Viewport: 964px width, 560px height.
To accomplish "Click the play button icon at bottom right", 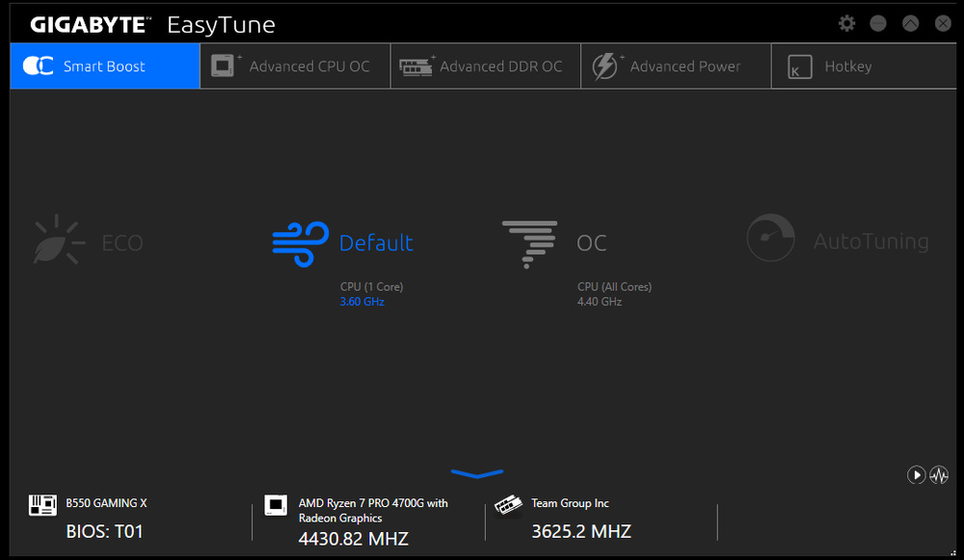I will (916, 474).
